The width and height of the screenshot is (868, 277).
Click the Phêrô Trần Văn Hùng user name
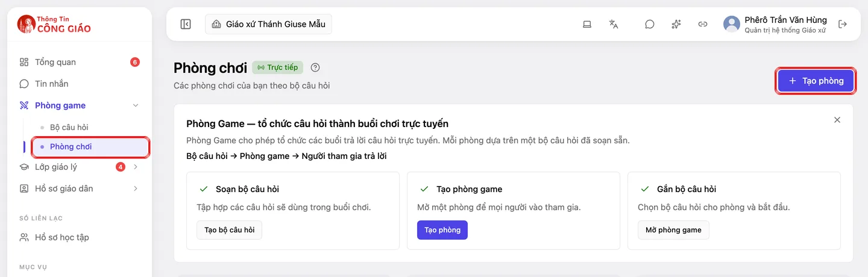(x=785, y=20)
